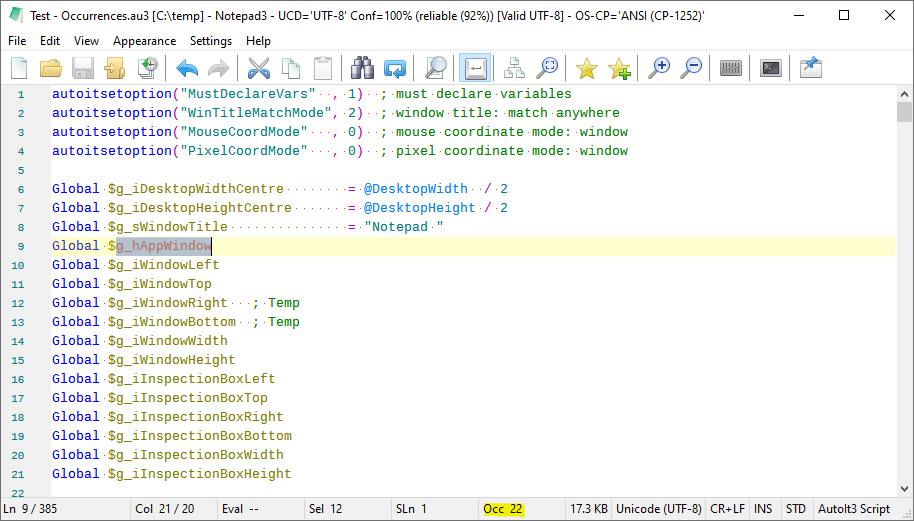Click the Sel 12 status field
The width and height of the screenshot is (914, 521).
(x=347, y=509)
